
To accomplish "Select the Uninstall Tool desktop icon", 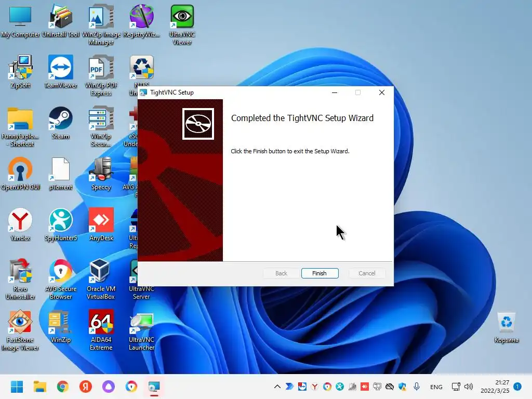I will click(61, 21).
